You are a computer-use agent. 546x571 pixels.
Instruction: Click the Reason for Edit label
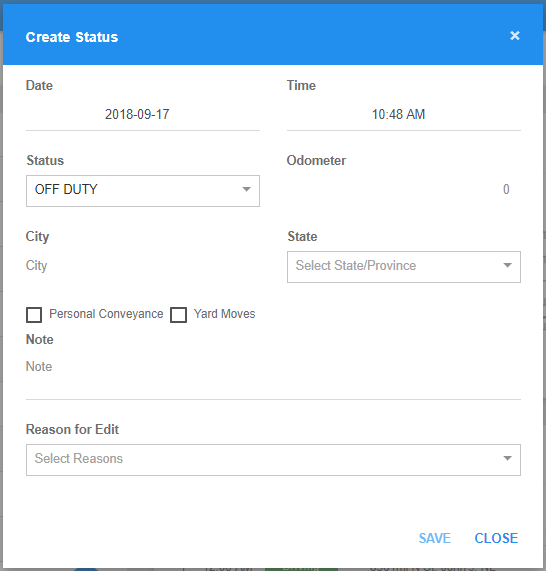tap(72, 429)
